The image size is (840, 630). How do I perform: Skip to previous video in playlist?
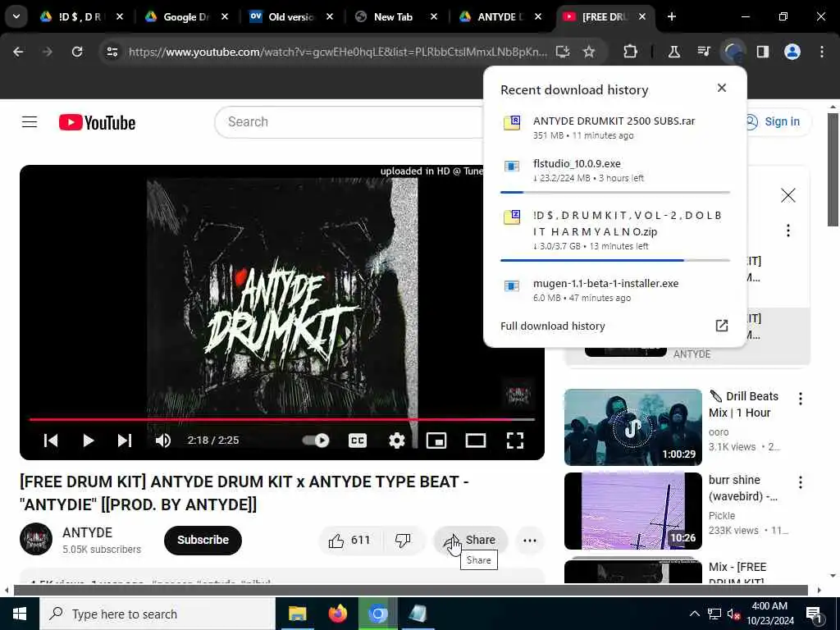coord(51,441)
